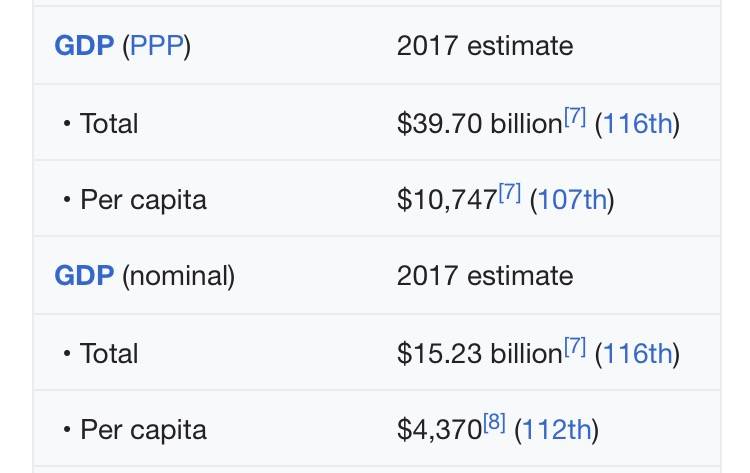Follow the 112th ranking link
The width and height of the screenshot is (750, 473).
[556, 430]
